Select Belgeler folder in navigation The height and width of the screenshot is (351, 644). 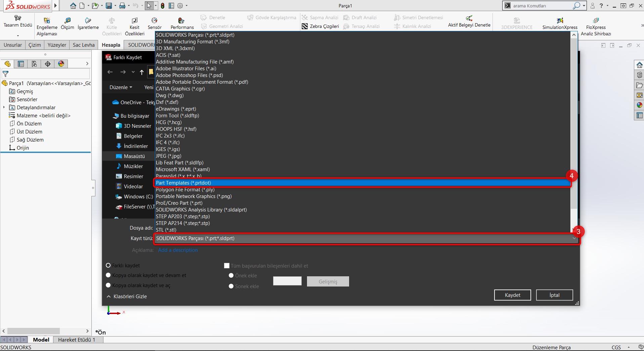[x=129, y=136]
